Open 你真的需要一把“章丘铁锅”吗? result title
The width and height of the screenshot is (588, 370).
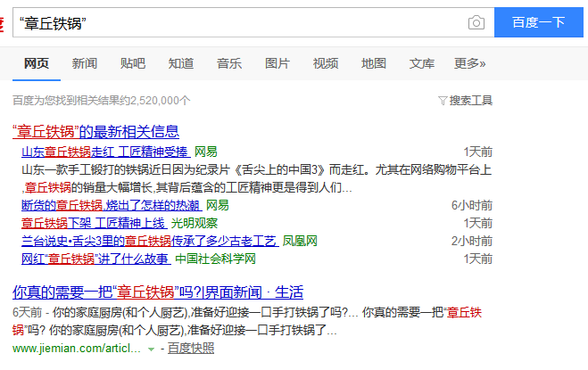158,292
